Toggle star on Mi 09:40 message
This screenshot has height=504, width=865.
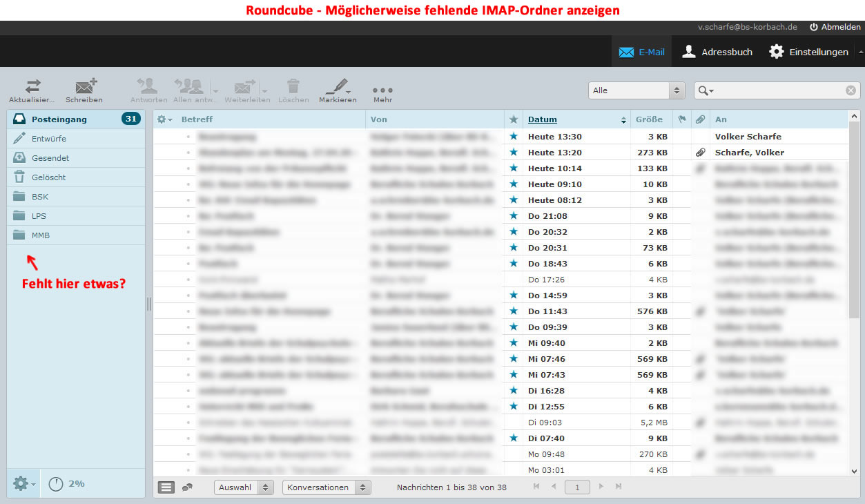(x=513, y=343)
